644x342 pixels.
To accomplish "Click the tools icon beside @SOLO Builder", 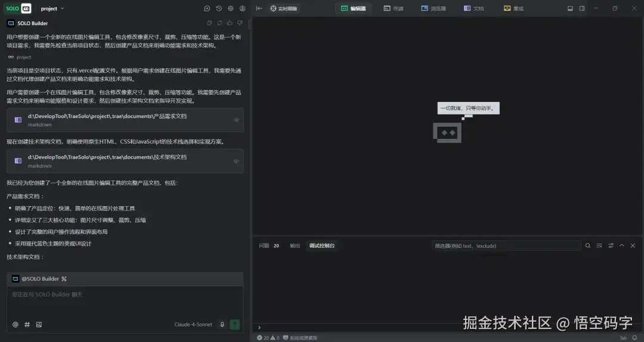I will click(64, 279).
